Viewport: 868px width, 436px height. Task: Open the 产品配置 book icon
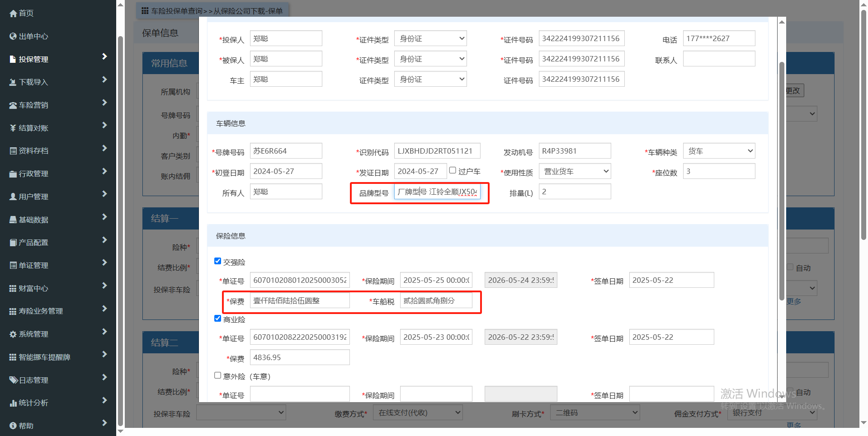click(x=13, y=243)
